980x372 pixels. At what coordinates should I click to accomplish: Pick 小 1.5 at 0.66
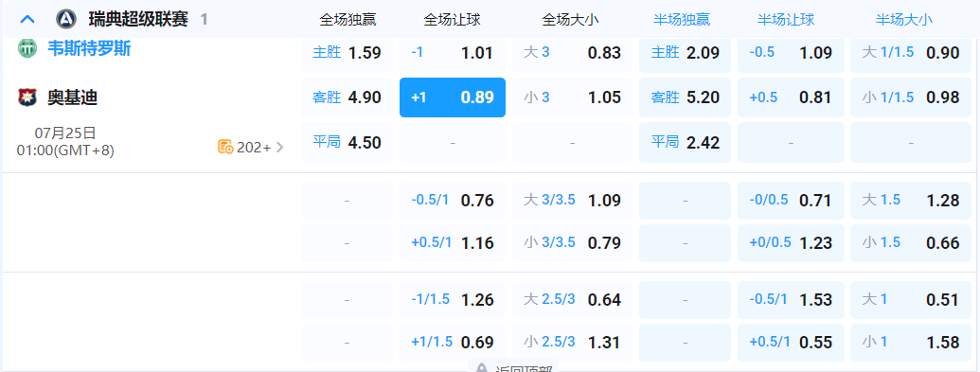[x=911, y=242]
